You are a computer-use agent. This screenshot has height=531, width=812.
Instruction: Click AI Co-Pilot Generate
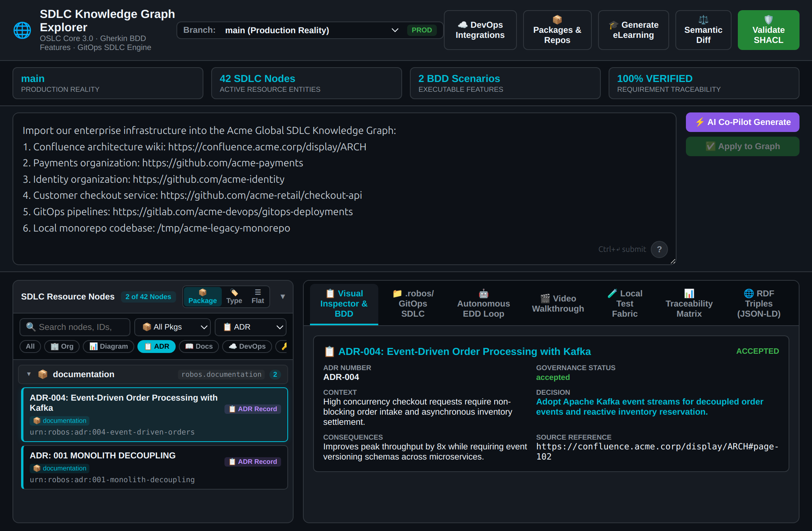tap(743, 122)
